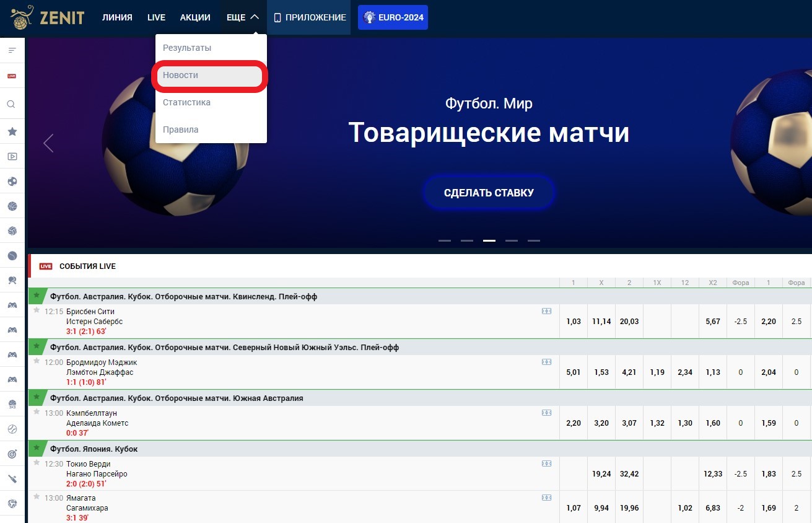This screenshot has height=523, width=812.
Task: Open the ЛИНИЯ menu item
Action: point(117,17)
